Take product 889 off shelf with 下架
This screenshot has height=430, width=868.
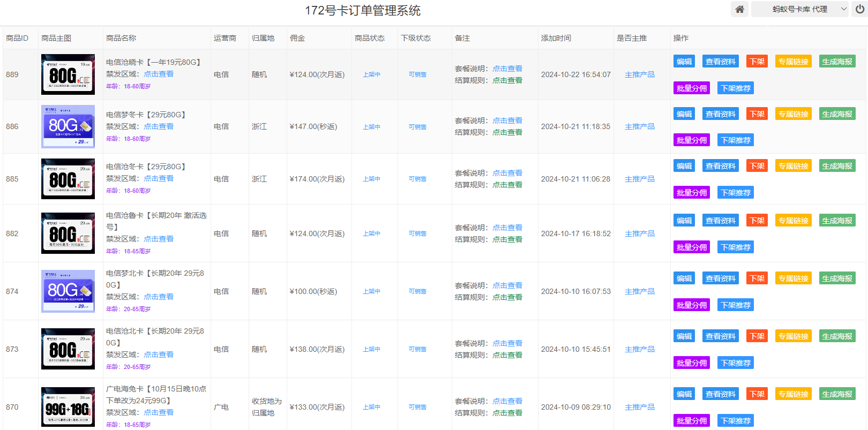coord(757,62)
